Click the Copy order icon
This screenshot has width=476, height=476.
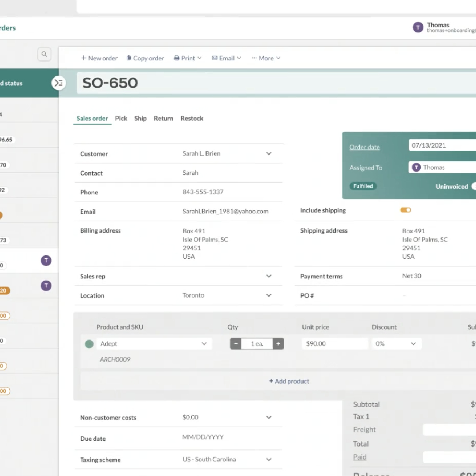(x=128, y=58)
